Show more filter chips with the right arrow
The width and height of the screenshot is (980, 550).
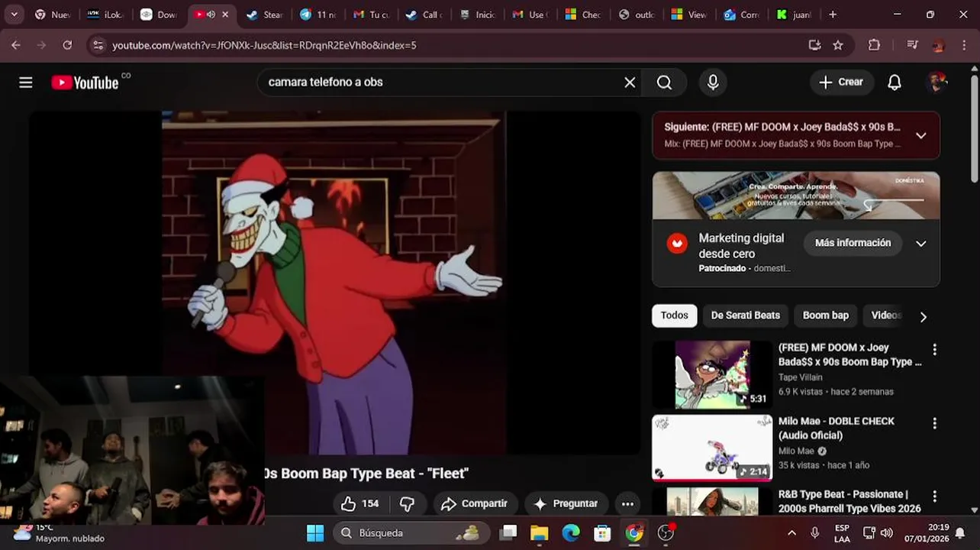coord(924,316)
